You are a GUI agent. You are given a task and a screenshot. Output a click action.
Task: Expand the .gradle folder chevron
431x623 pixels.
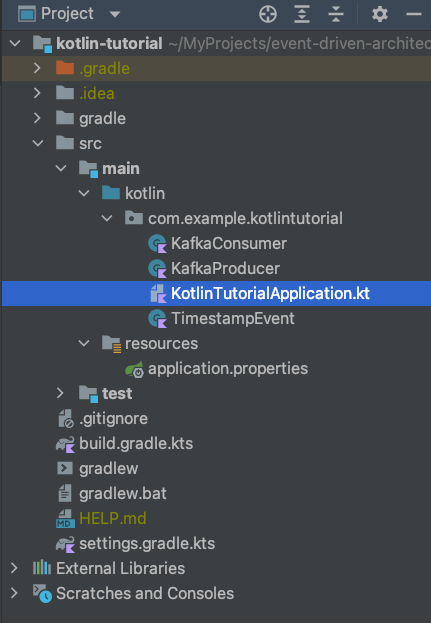coord(37,68)
